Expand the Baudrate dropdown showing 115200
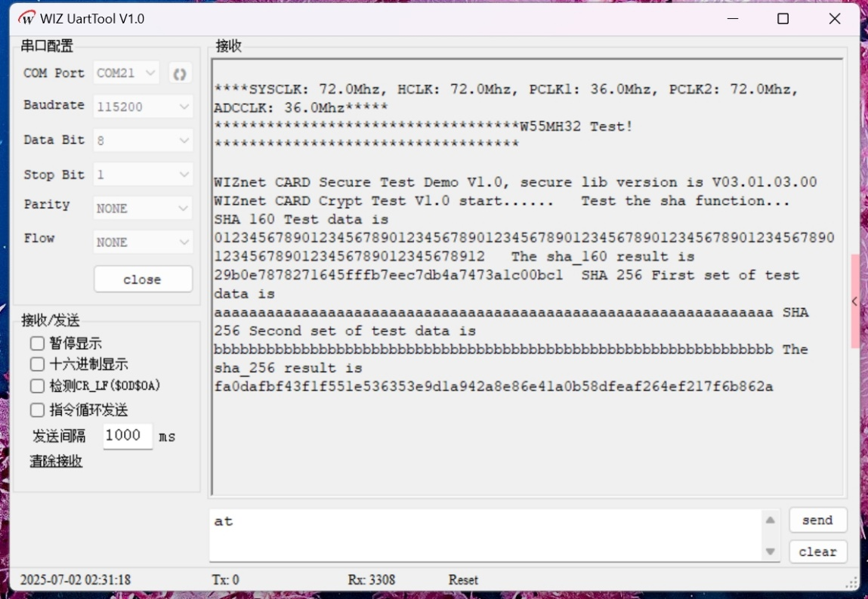The height and width of the screenshot is (599, 868). click(143, 107)
